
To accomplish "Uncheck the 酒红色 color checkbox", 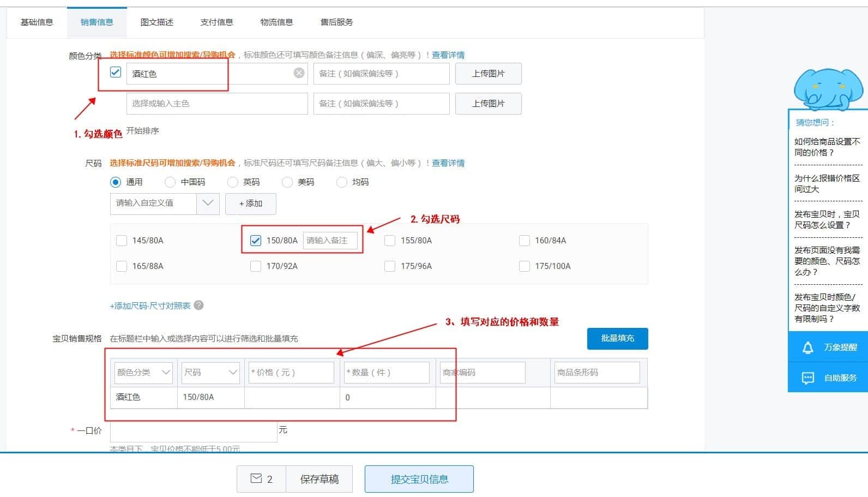I will tap(116, 73).
